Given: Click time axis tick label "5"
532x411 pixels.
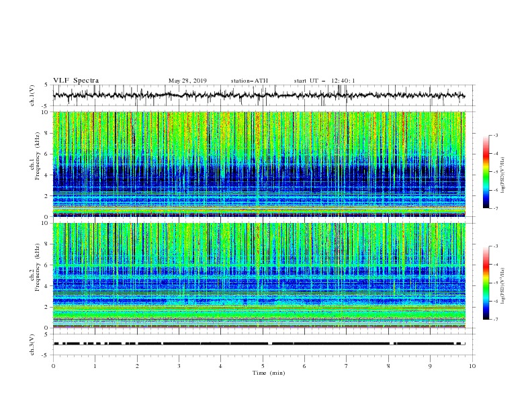Looking at the screenshot, I should (263, 366).
